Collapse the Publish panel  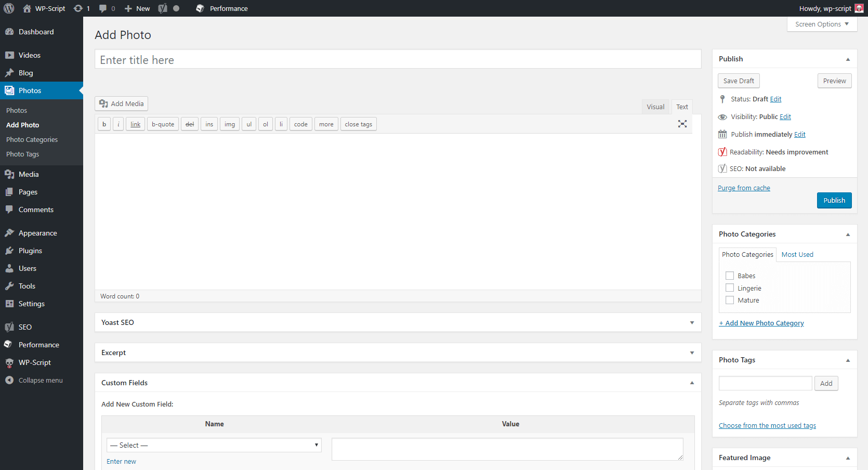[x=848, y=59]
